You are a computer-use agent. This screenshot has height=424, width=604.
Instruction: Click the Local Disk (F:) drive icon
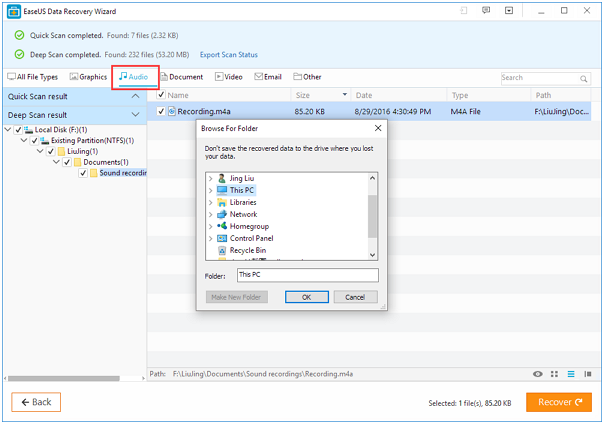[x=29, y=130]
